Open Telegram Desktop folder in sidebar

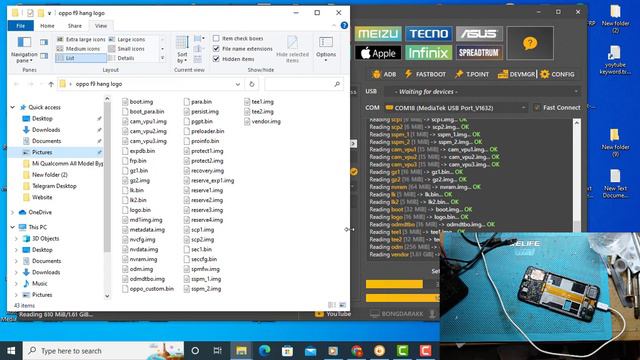(x=54, y=186)
